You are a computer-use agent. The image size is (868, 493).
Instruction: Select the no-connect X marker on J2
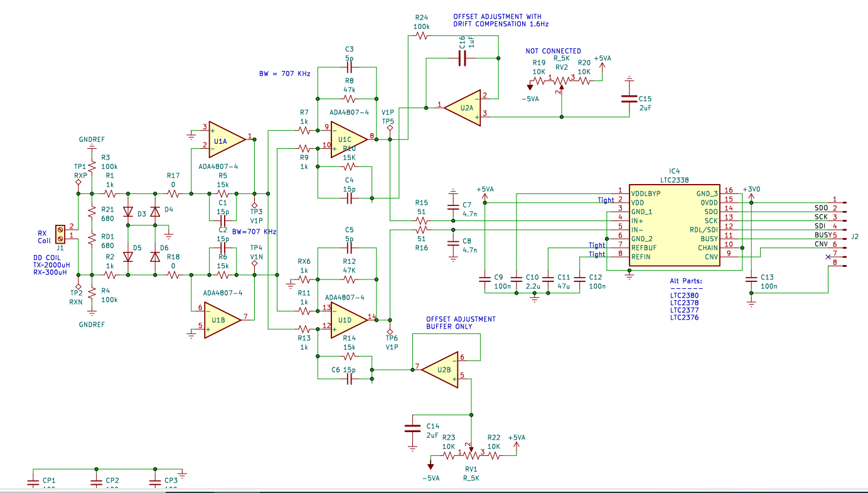tap(827, 257)
